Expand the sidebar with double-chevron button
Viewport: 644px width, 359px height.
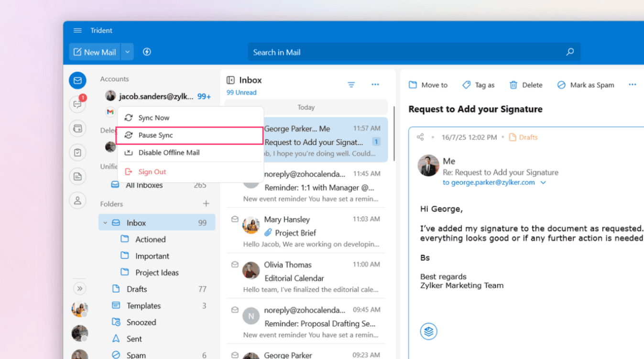80,288
